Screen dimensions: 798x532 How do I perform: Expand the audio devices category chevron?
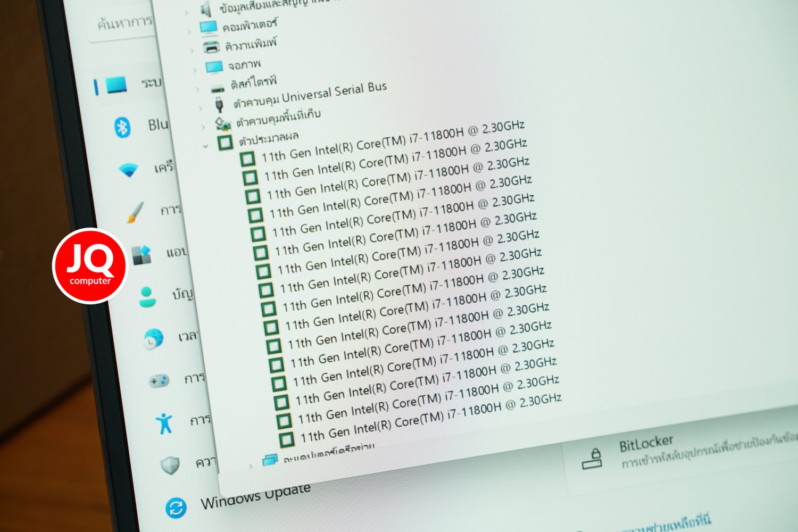(186, 12)
